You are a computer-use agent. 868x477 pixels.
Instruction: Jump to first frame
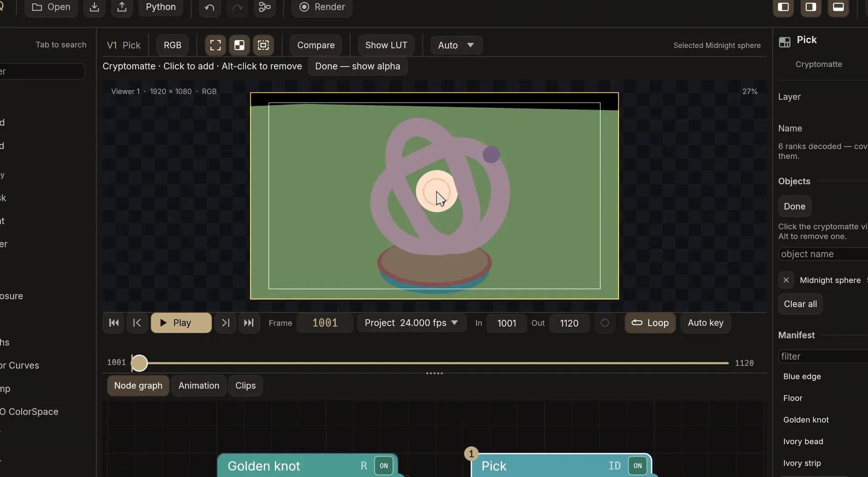click(x=114, y=323)
